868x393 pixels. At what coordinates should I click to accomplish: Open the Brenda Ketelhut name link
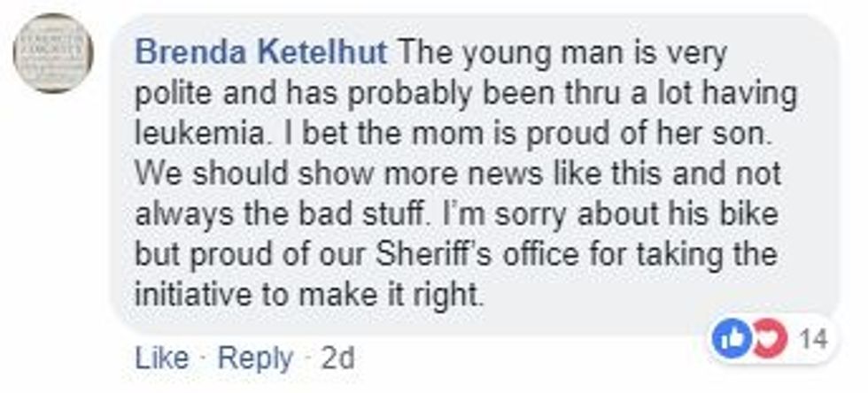click(261, 53)
